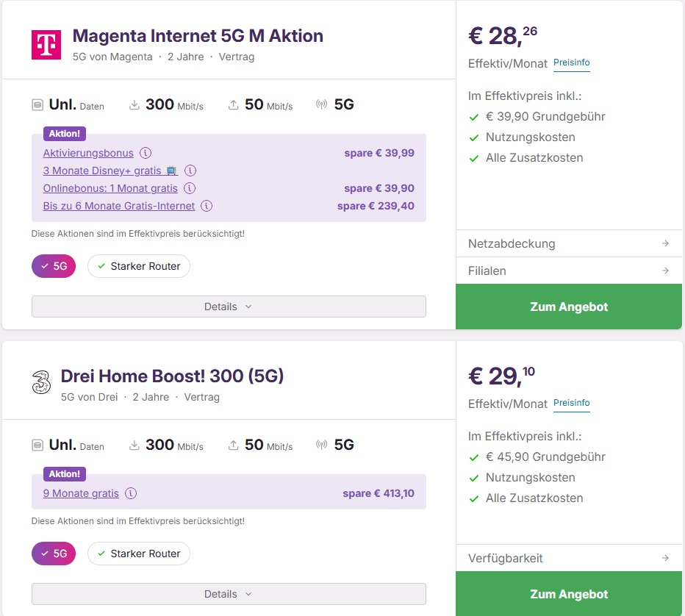Image resolution: width=685 pixels, height=616 pixels.
Task: Open info icon next to Onlinebonus
Action: pos(190,188)
